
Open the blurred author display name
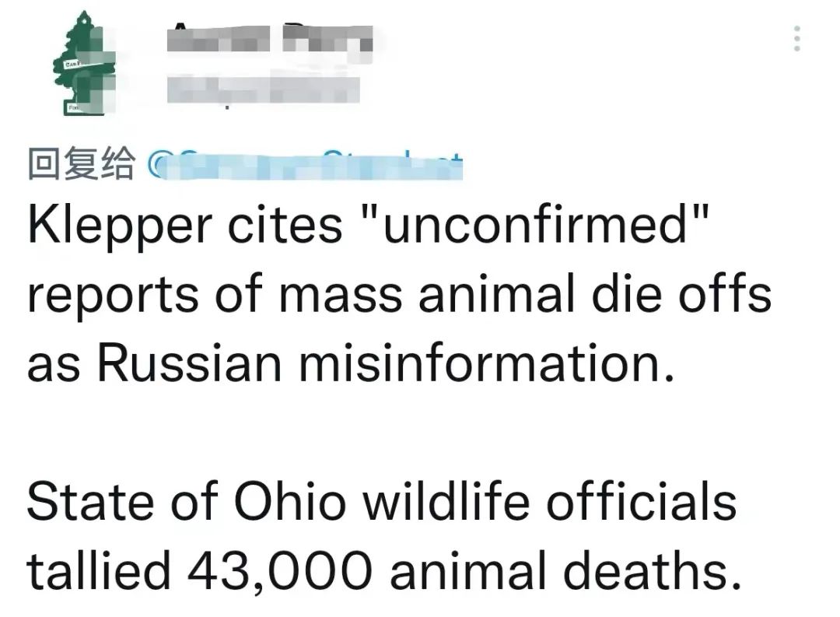(x=271, y=40)
